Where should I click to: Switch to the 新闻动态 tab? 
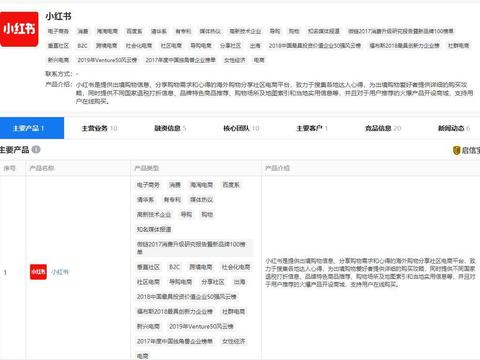coord(454,128)
